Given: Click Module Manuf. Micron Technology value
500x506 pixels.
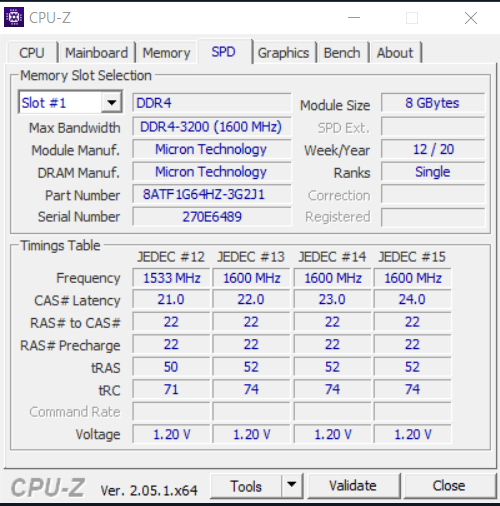Looking at the screenshot, I should [x=212, y=149].
